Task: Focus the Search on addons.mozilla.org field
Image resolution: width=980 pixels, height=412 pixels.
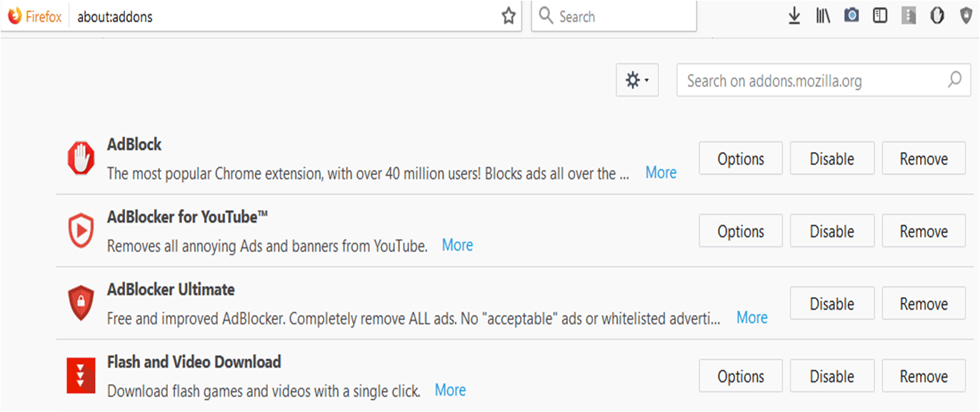Action: click(x=824, y=80)
